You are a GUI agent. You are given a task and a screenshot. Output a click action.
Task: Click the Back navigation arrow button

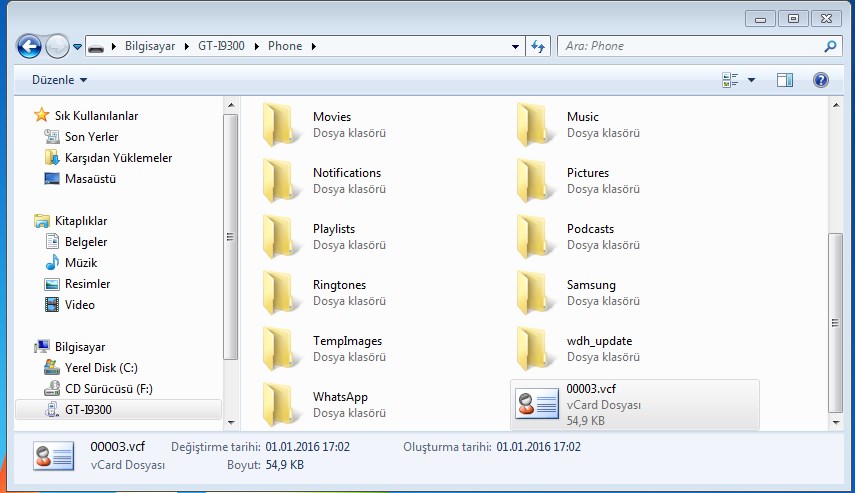click(x=30, y=46)
